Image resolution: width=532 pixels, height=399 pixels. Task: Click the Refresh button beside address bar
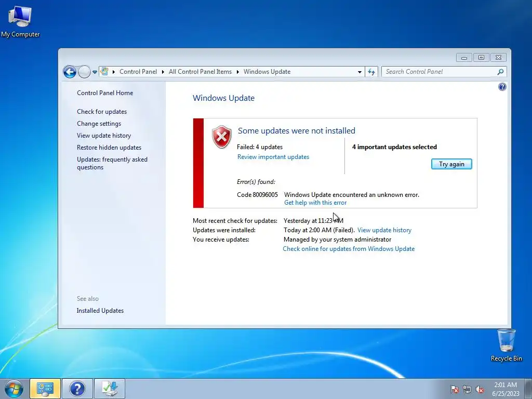point(371,72)
